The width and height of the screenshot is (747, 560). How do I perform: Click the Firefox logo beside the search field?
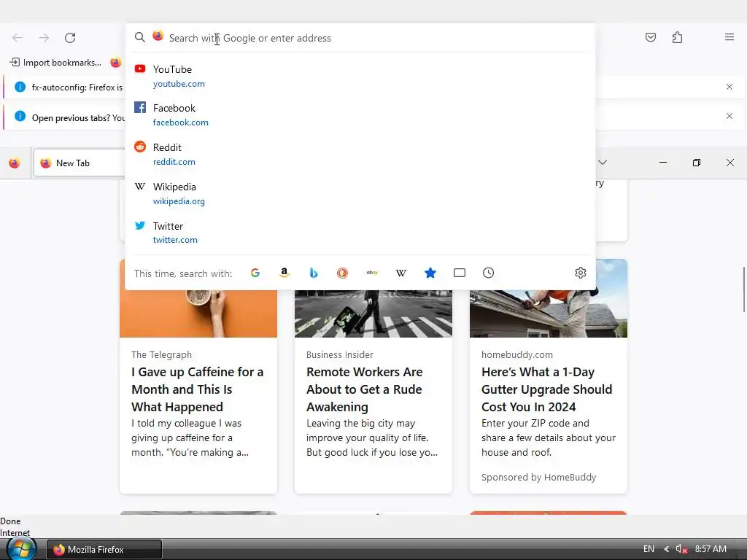[x=158, y=36]
